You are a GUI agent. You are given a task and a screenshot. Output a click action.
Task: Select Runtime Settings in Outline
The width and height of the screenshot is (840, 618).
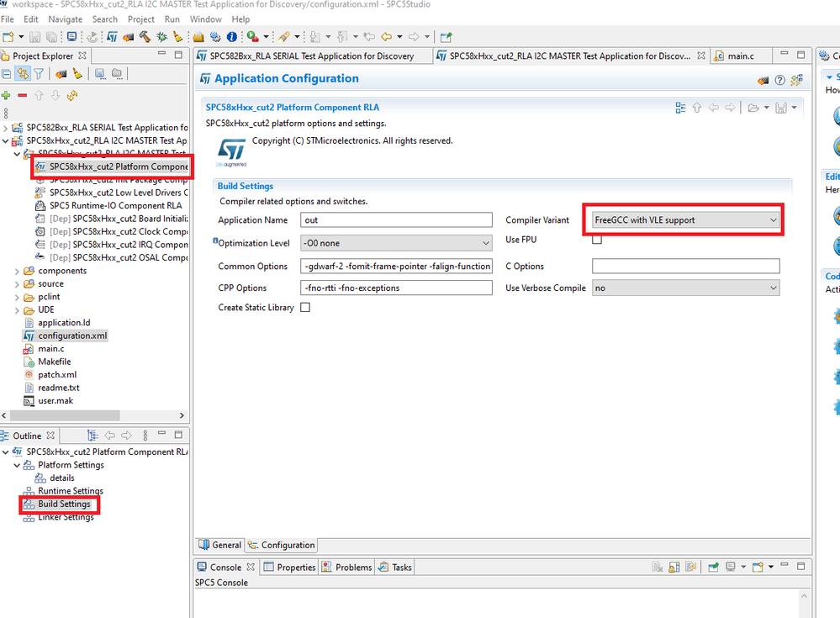71,491
